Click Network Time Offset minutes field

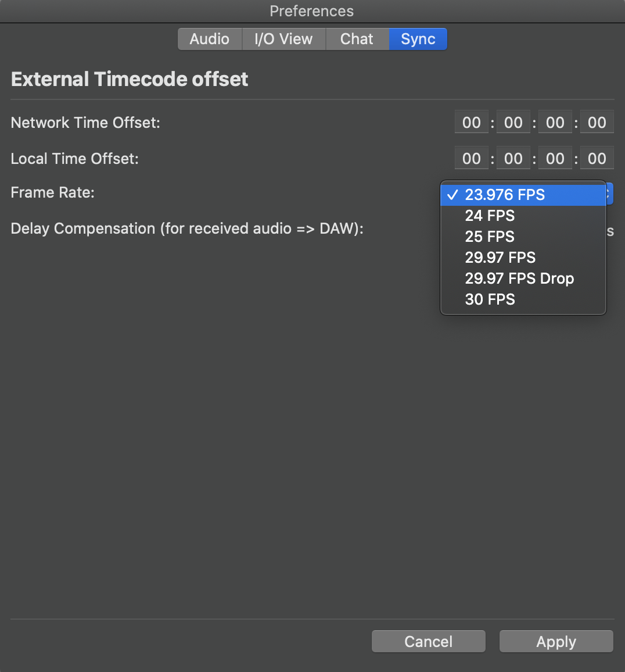tap(513, 123)
